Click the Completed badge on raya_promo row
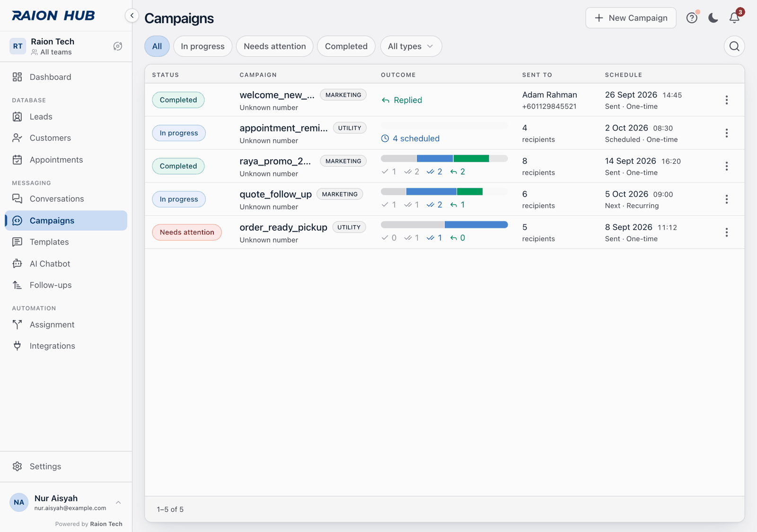The image size is (757, 532). pyautogui.click(x=178, y=166)
